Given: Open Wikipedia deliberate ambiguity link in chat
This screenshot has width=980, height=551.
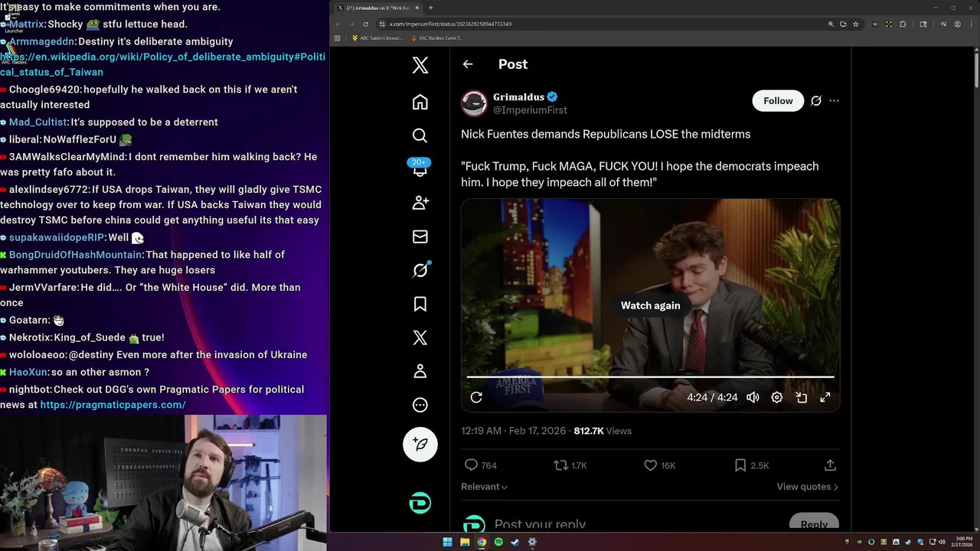Looking at the screenshot, I should (x=162, y=64).
